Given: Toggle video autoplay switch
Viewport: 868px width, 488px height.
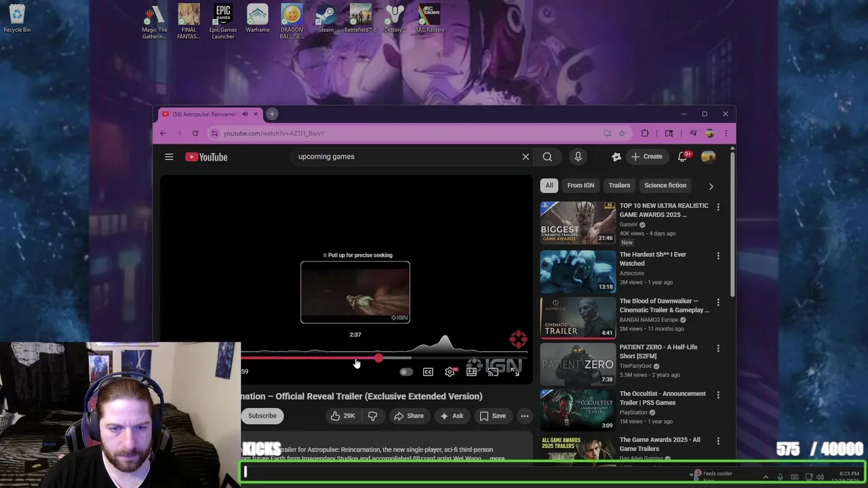Looking at the screenshot, I should pyautogui.click(x=406, y=371).
